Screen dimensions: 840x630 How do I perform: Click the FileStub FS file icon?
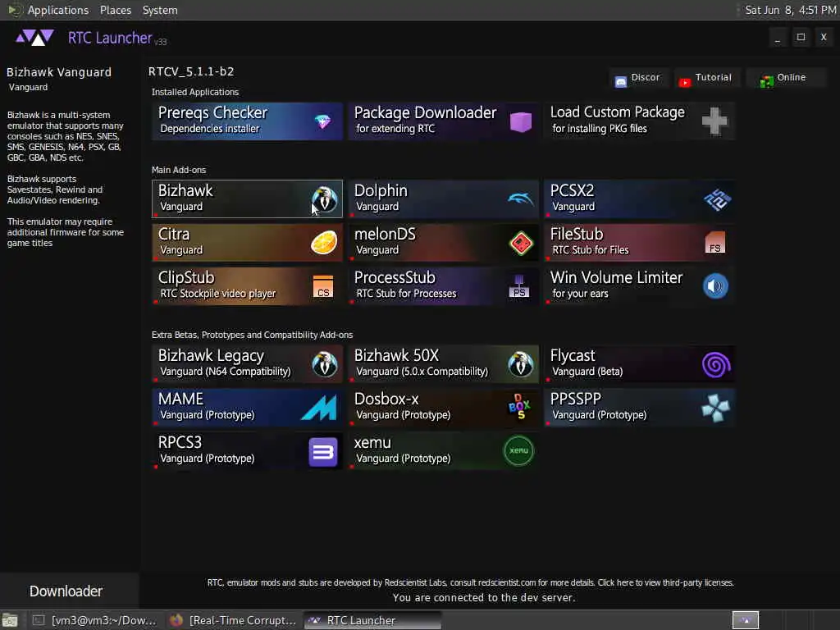714,242
